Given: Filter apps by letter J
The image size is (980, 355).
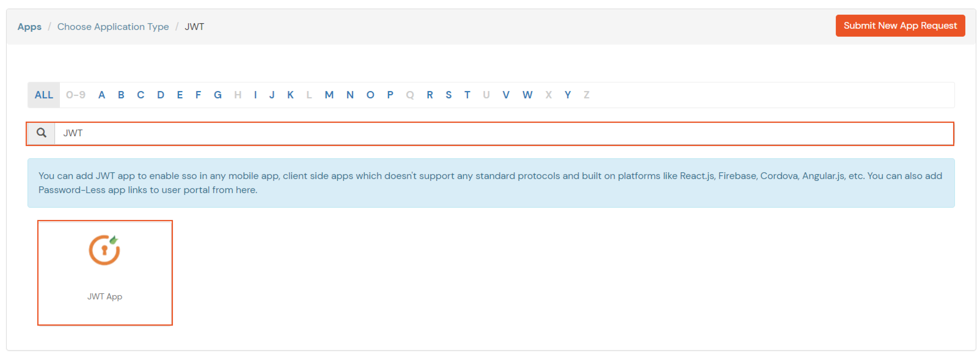Looking at the screenshot, I should click(x=272, y=95).
